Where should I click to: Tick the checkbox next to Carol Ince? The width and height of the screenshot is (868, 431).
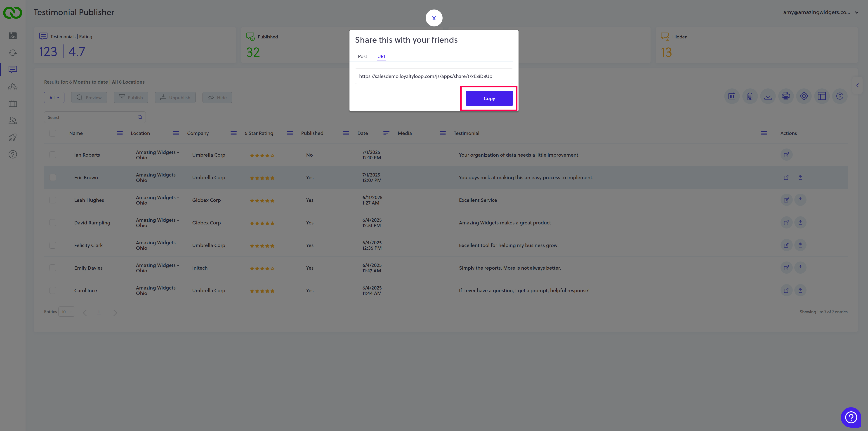(53, 290)
